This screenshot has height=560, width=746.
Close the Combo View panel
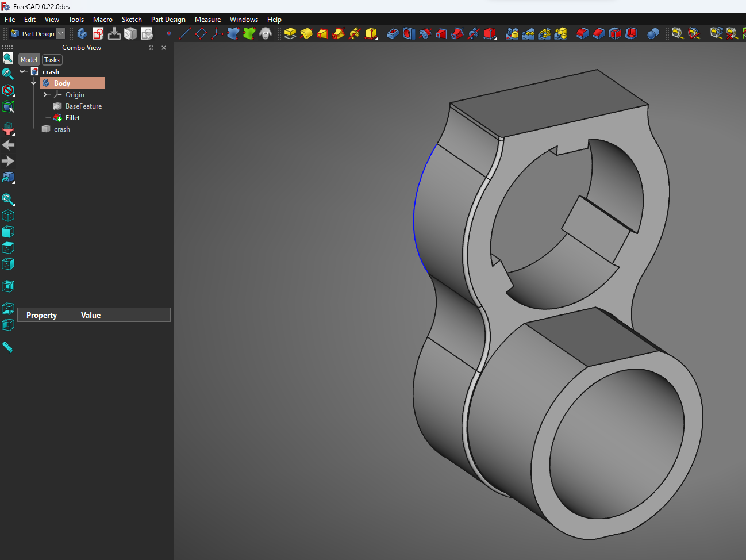(x=163, y=48)
